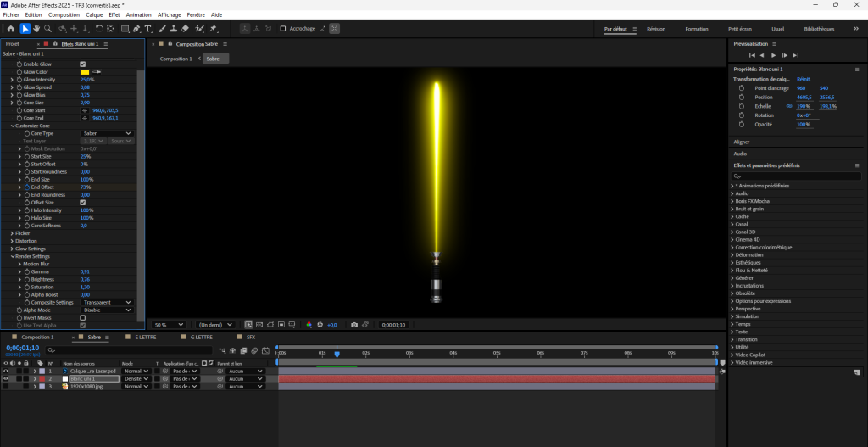This screenshot has height=447, width=868.
Task: Select the Hand tool in the toolbar
Action: pyautogui.click(x=36, y=29)
